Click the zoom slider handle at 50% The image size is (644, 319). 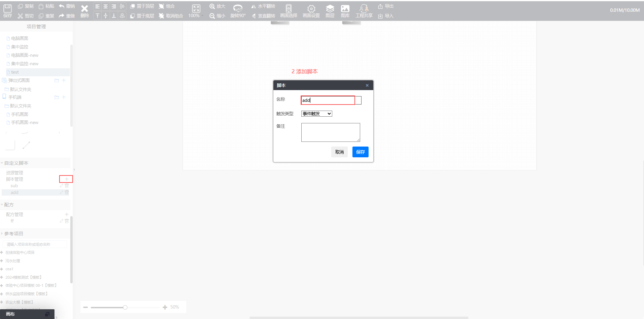[x=125, y=307]
